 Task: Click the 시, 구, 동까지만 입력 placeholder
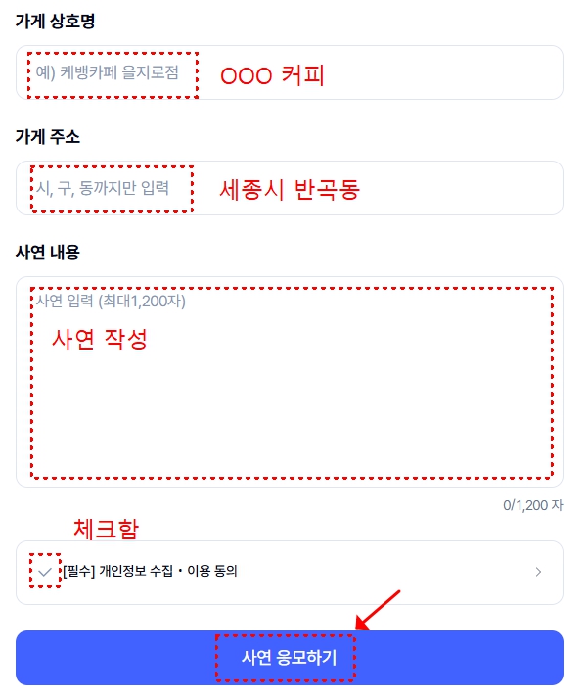click(103, 188)
